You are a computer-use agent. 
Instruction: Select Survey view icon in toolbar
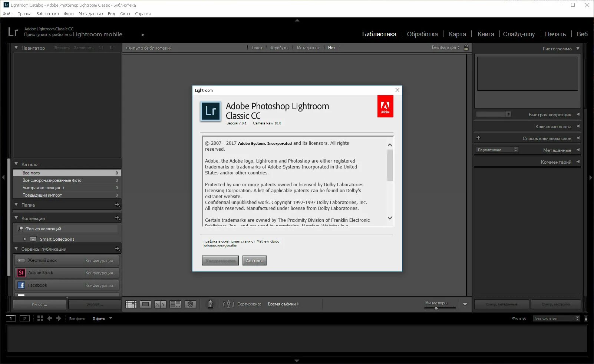pos(175,304)
